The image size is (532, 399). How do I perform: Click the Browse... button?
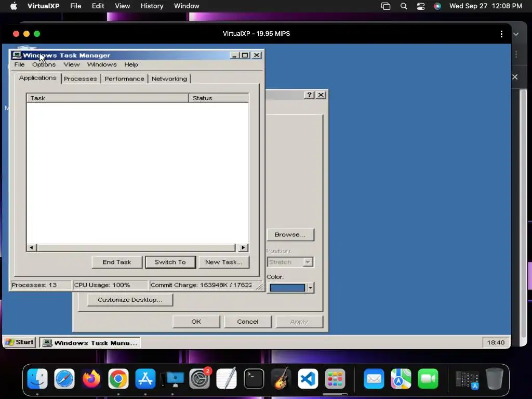point(290,234)
